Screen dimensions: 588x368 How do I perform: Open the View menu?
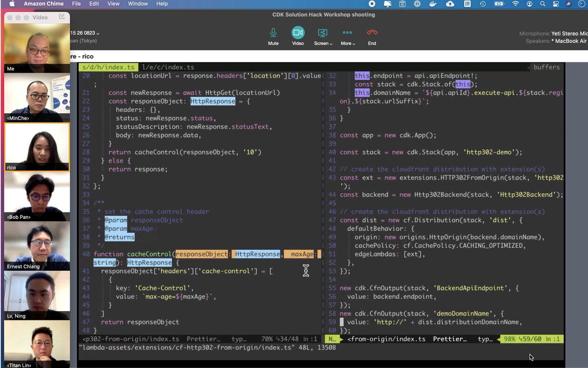pyautogui.click(x=113, y=4)
